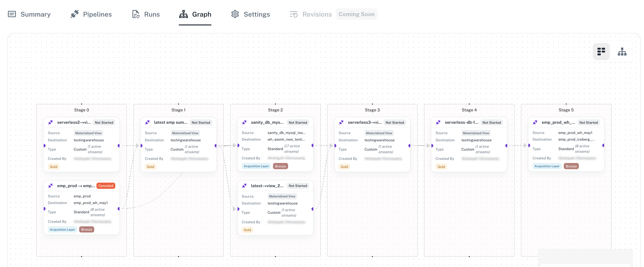Open the emp_prod → emp... pipeline title
The image size is (644, 267).
(76, 186)
